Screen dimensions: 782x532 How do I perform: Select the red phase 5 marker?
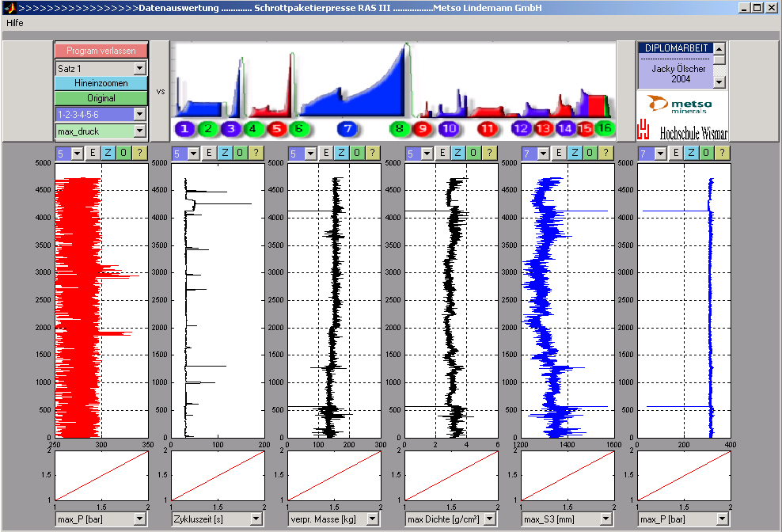[x=275, y=128]
